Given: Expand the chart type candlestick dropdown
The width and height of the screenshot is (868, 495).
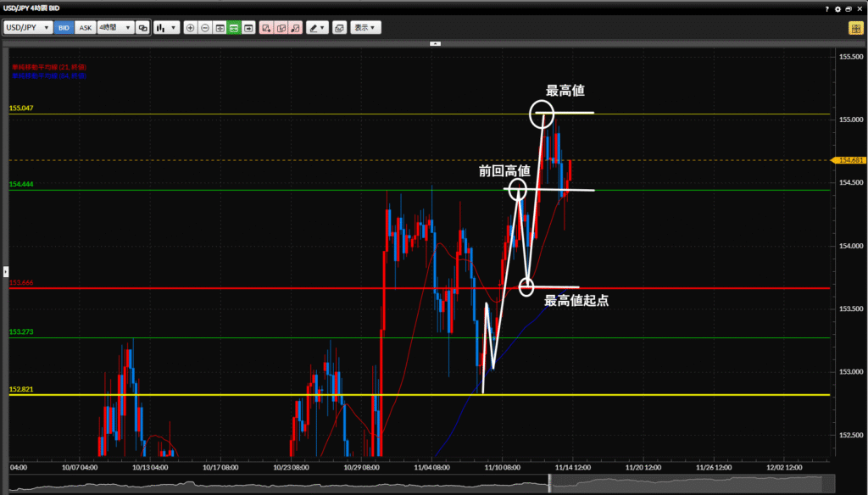Looking at the screenshot, I should [x=167, y=27].
